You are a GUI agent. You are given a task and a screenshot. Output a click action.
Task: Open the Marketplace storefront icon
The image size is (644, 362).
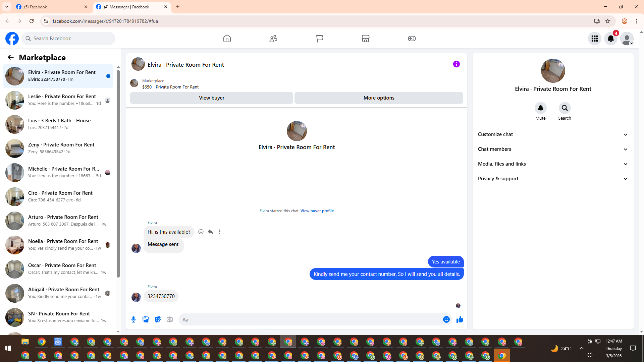[366, 39]
